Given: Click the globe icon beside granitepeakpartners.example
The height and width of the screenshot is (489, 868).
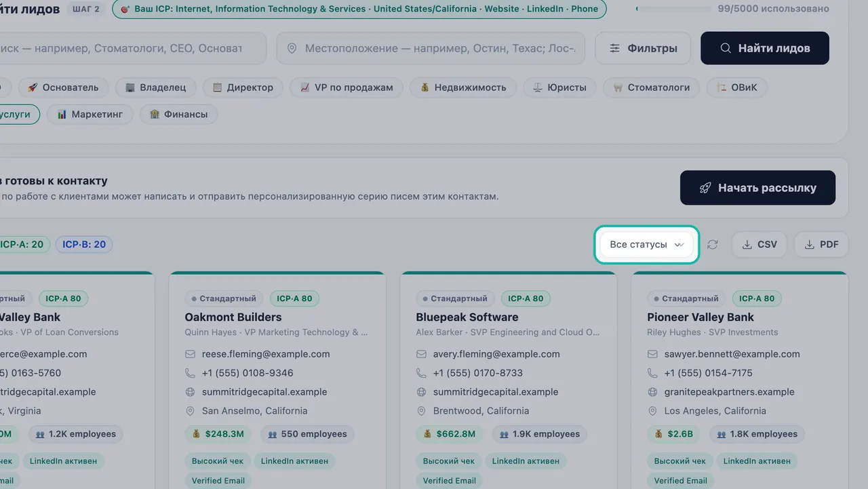Looking at the screenshot, I should pyautogui.click(x=652, y=392).
